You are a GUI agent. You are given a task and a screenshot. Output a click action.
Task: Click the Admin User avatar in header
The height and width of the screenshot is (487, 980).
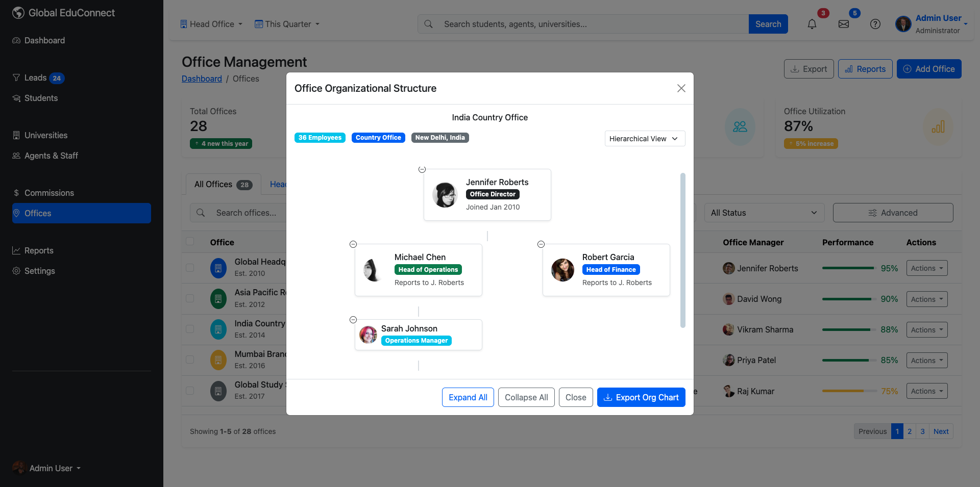(x=903, y=24)
